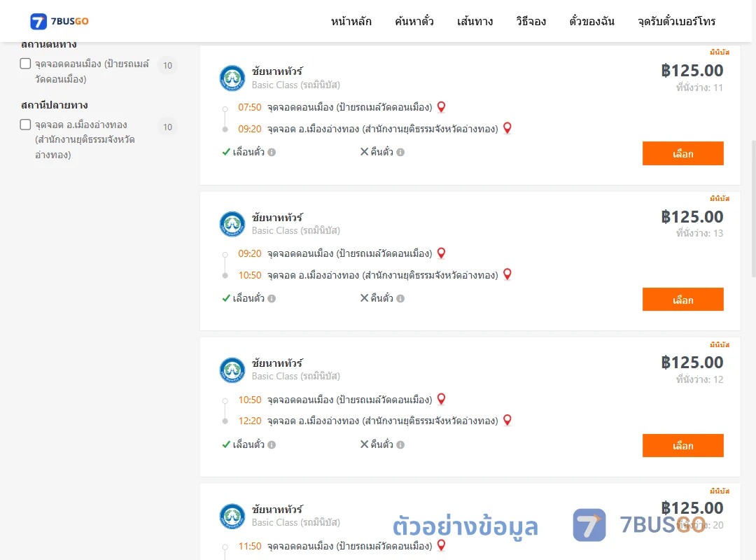756x560 pixels.
Task: Click departure time 07:50
Action: 250,107
